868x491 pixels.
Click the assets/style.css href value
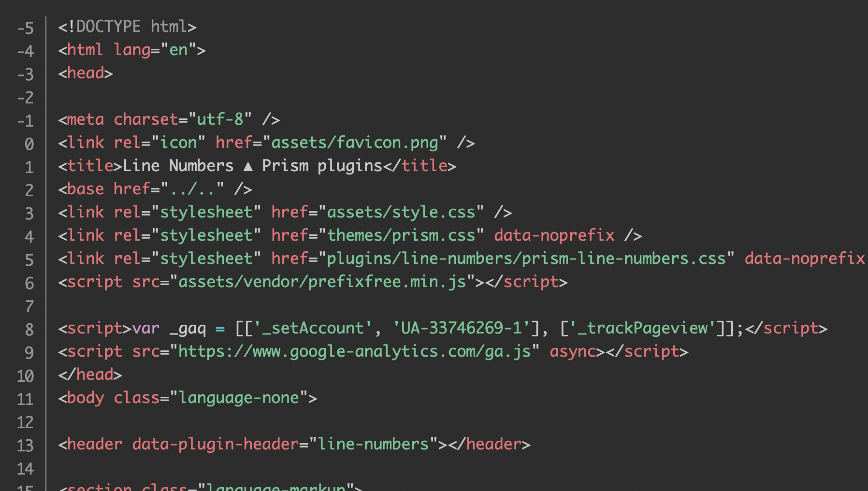pos(401,212)
